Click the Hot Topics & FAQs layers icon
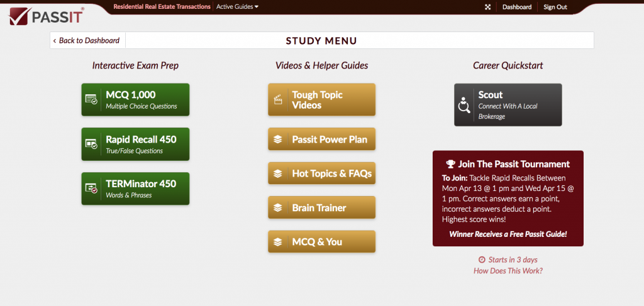Viewport: 644px width, 306px height. click(x=278, y=173)
